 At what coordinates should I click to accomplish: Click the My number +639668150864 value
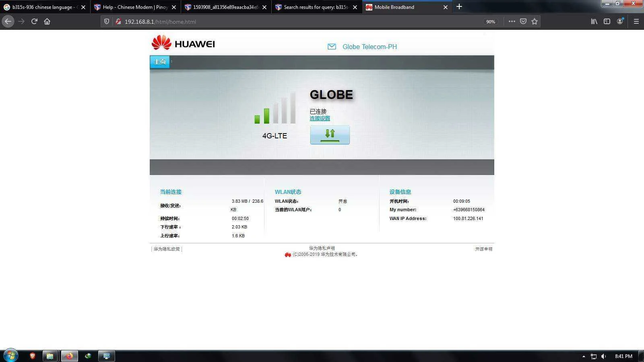coord(469,210)
